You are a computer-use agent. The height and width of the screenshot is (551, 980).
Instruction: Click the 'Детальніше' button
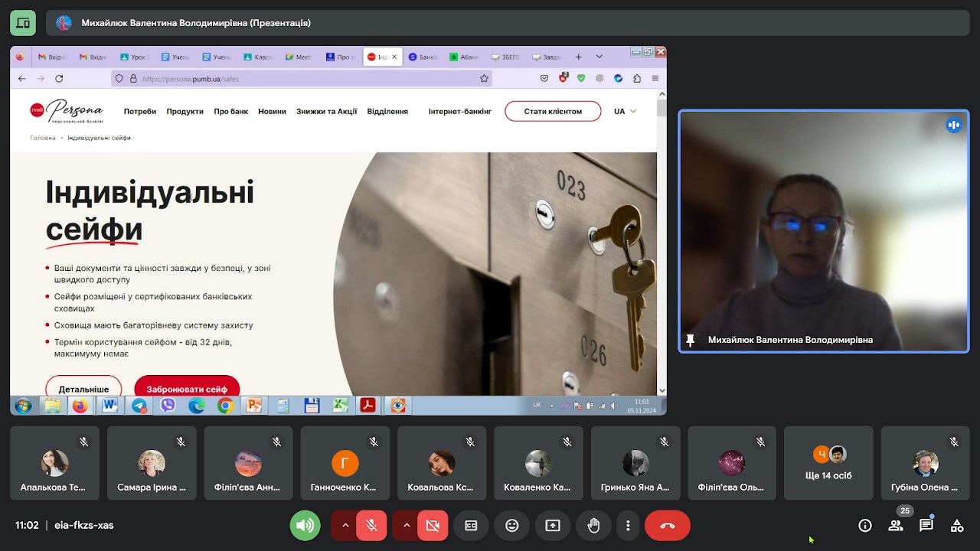click(83, 387)
